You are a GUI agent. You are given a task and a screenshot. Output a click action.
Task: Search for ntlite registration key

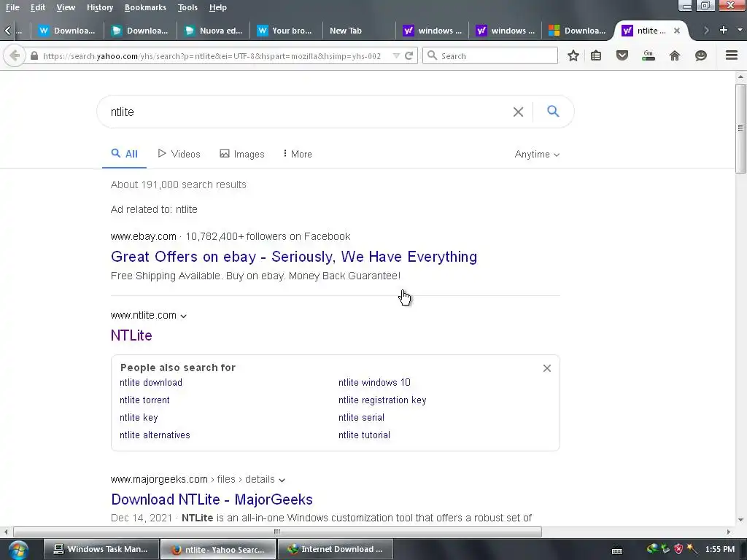click(x=382, y=400)
